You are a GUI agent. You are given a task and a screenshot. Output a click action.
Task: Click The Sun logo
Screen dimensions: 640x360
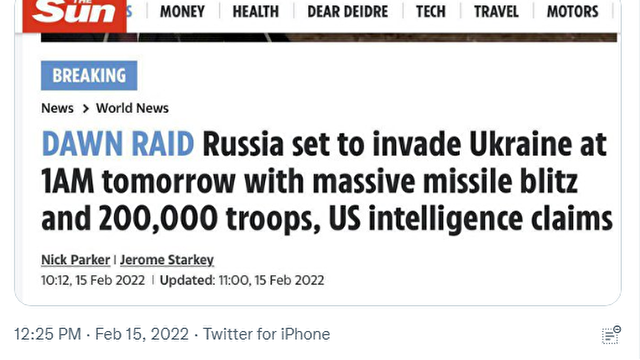click(x=75, y=16)
